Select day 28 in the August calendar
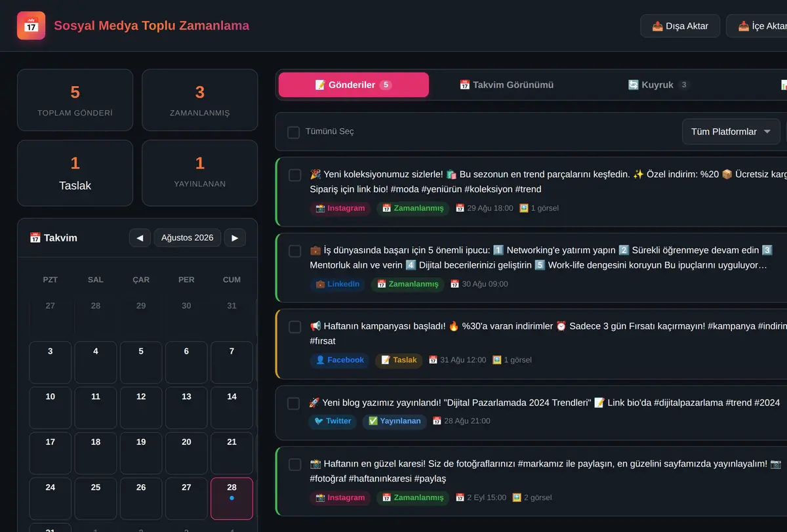The width and height of the screenshot is (787, 532). click(x=232, y=499)
